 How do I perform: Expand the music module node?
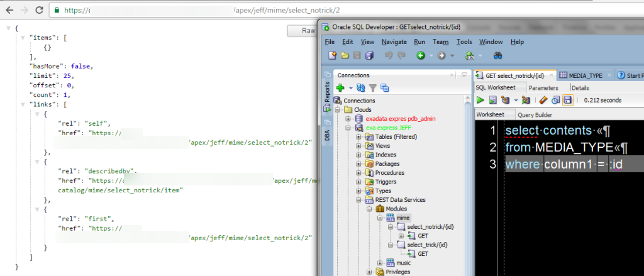pyautogui.click(x=379, y=263)
